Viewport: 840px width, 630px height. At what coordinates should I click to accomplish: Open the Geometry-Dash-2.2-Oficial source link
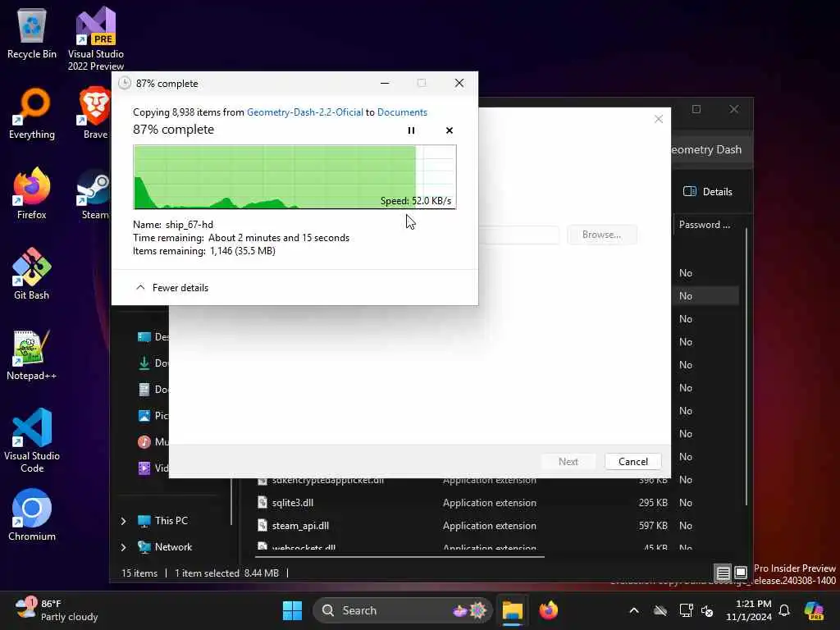click(305, 112)
